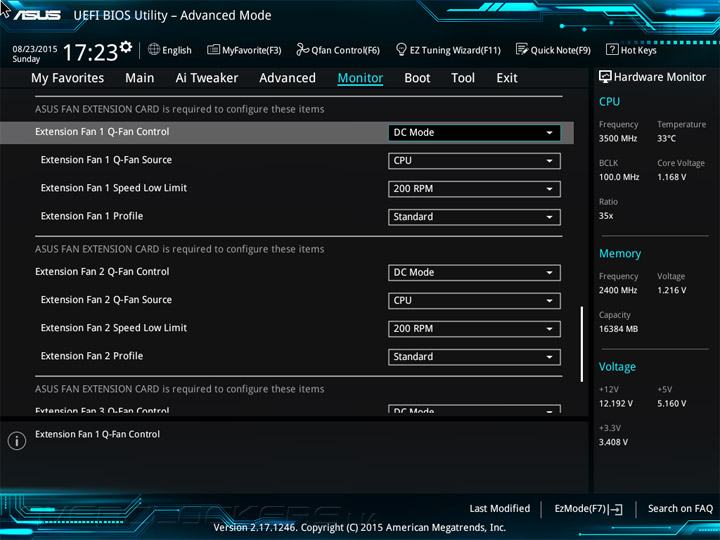720x540 pixels.
Task: Click the gear icon beside the clock
Action: pos(125,46)
